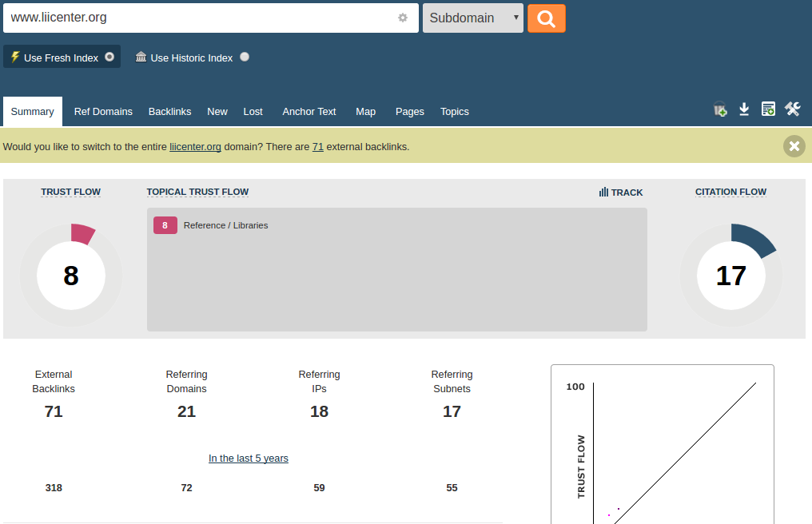812x524 pixels.
Task: Click the Referring IPs value 18
Action: (319, 411)
